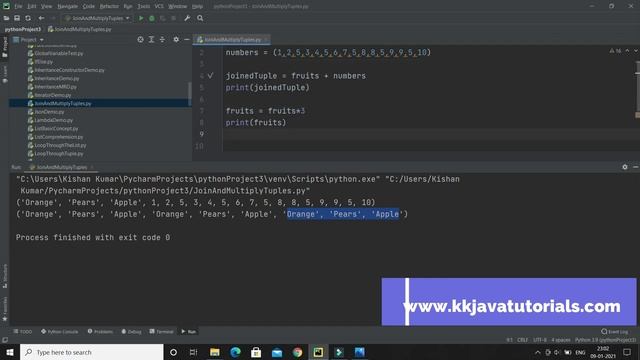Screen dimensions: 640x360
Task: Click the Select Opened File target icon
Action: point(140,40)
